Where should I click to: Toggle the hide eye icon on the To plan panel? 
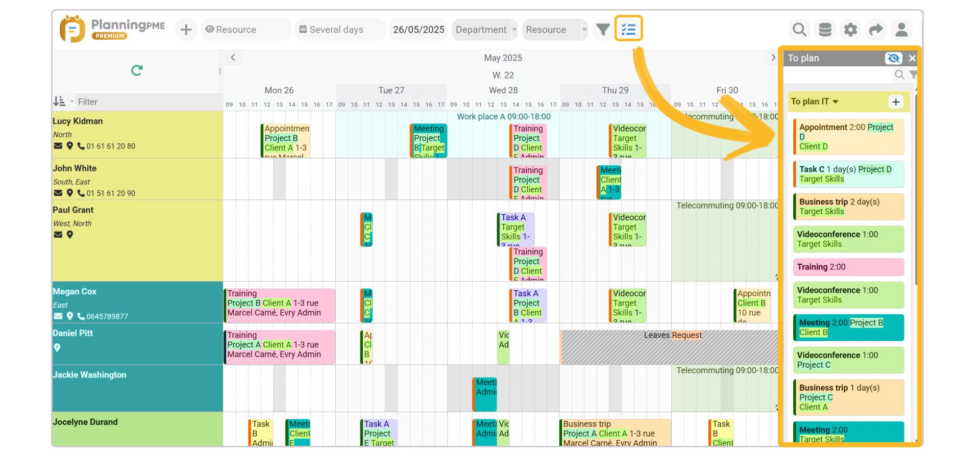pyautogui.click(x=893, y=58)
